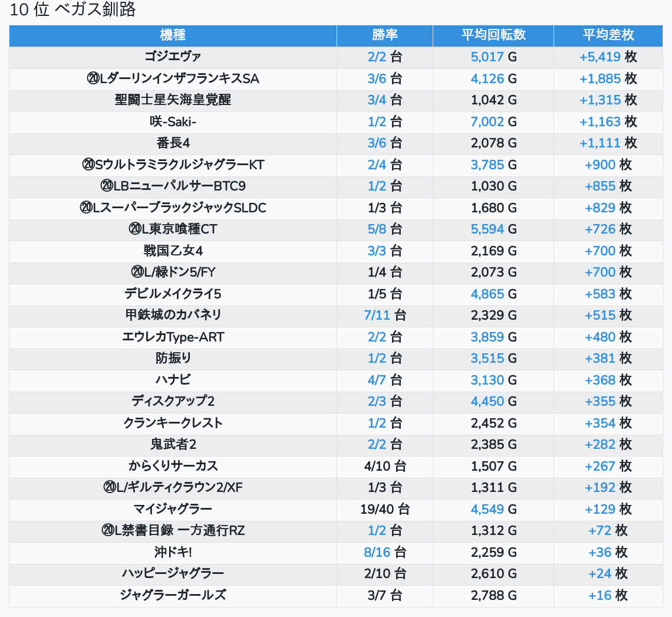Click the 7,002 G spins value

pyautogui.click(x=493, y=122)
